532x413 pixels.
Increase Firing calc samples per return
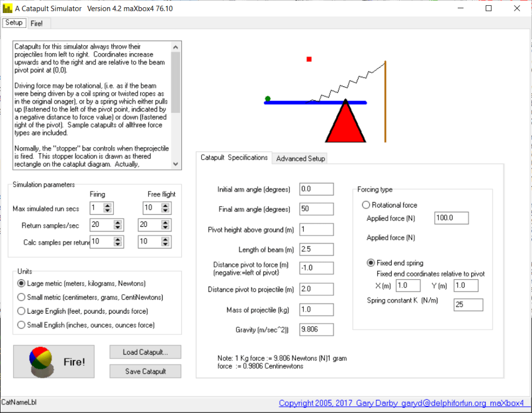pyautogui.click(x=118, y=239)
